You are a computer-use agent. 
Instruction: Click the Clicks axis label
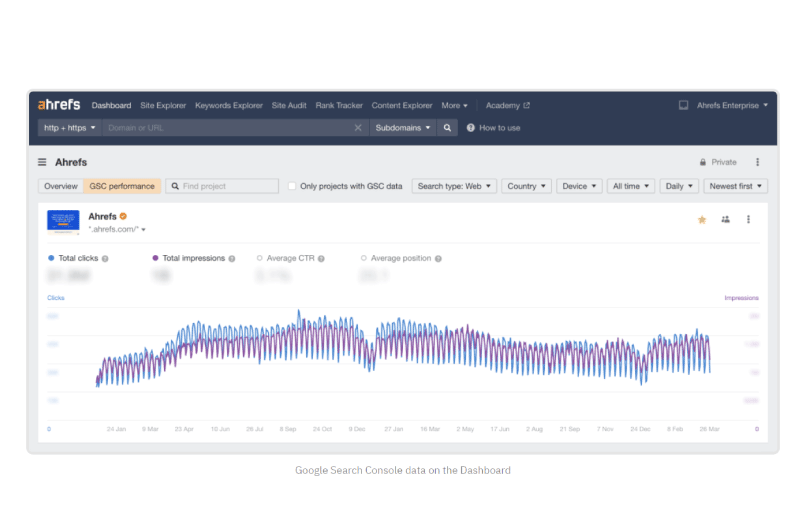56,298
